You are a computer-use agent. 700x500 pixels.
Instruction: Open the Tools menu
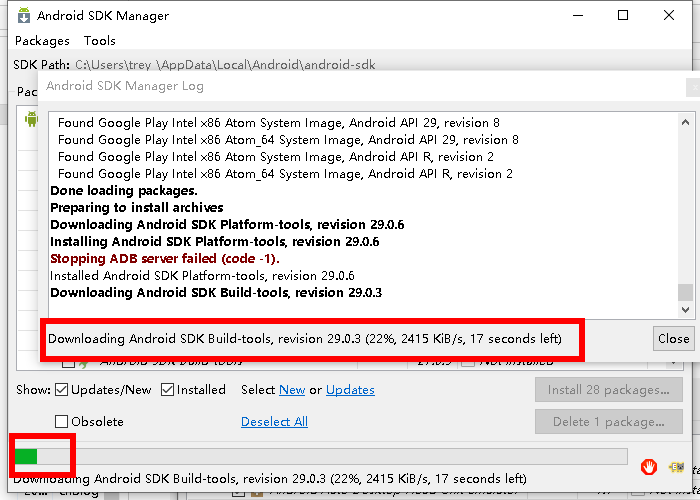click(100, 41)
